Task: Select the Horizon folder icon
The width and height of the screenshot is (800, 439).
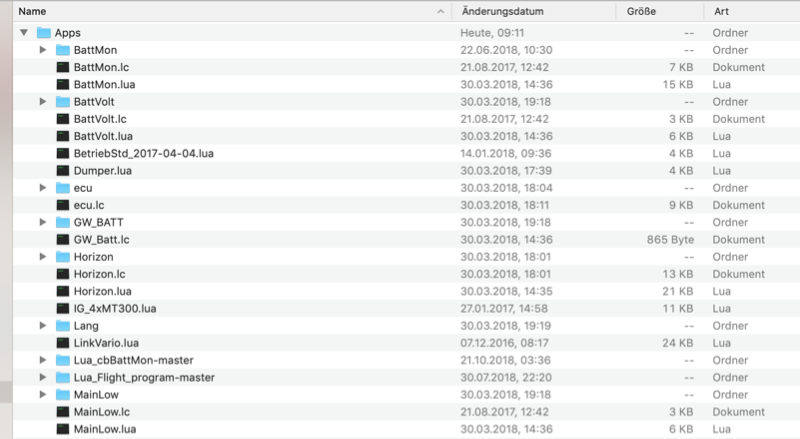Action: [63, 257]
